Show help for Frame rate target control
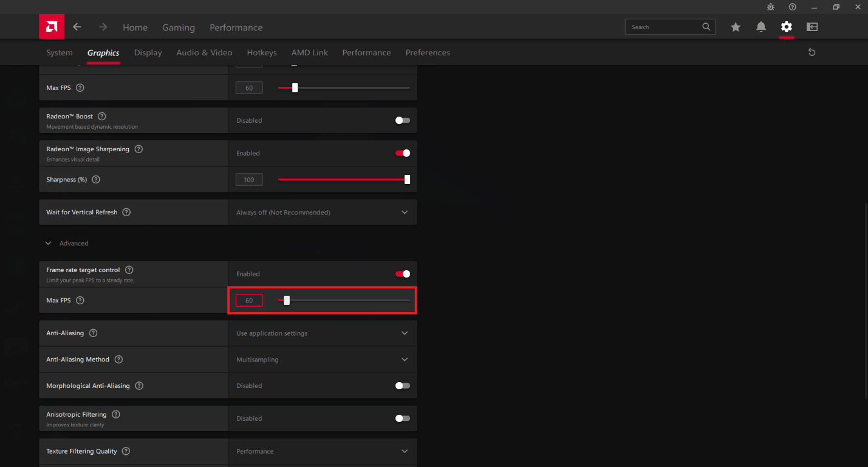868x467 pixels. pos(129,270)
